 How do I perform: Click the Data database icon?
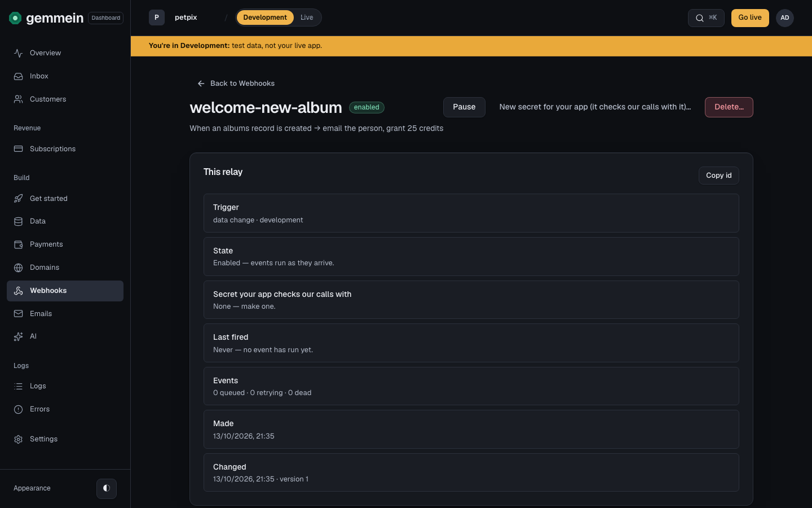tap(19, 221)
